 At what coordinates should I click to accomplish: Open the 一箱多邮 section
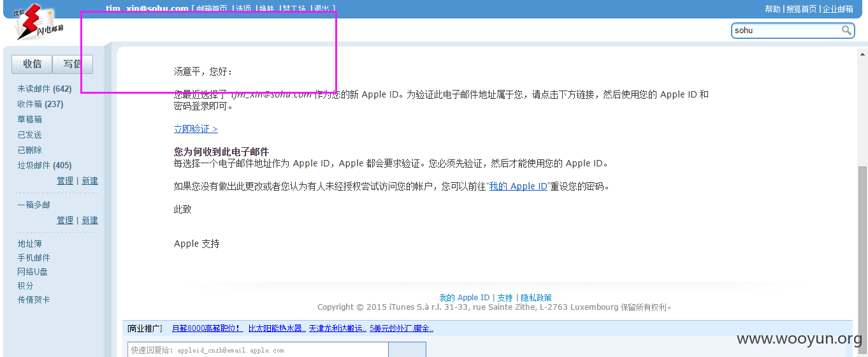34,205
